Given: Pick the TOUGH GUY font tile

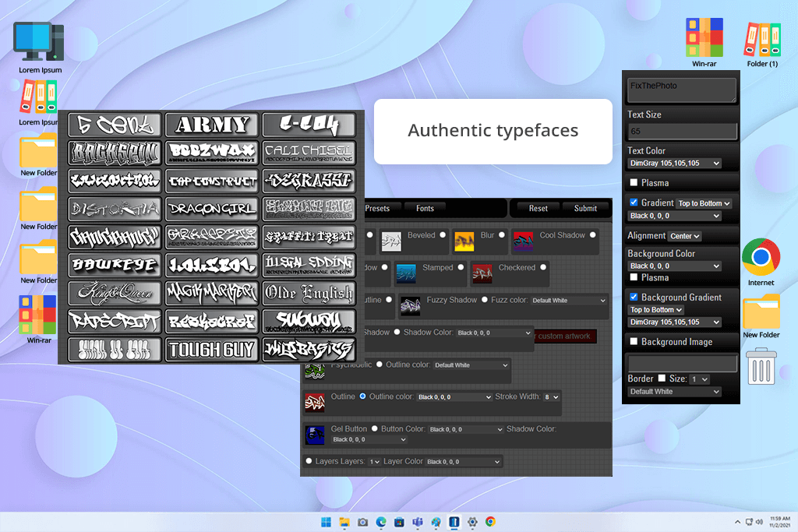Looking at the screenshot, I should [212, 350].
